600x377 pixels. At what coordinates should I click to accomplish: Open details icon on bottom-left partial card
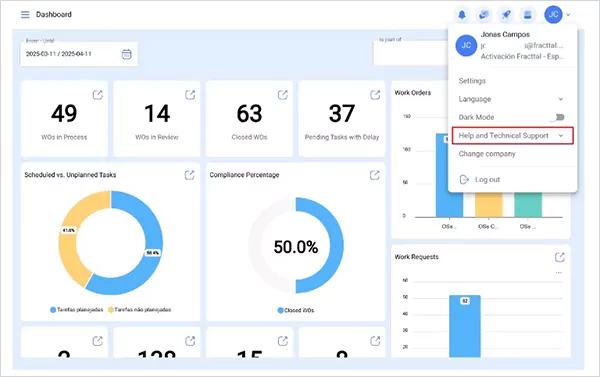coord(98,341)
